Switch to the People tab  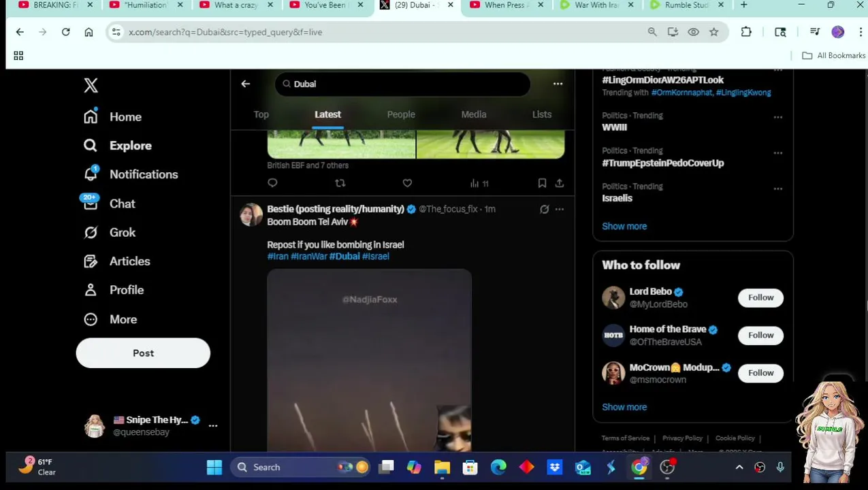tap(401, 114)
